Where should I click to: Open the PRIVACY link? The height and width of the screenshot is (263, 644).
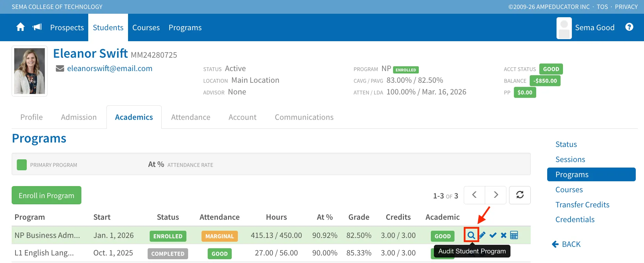626,7
